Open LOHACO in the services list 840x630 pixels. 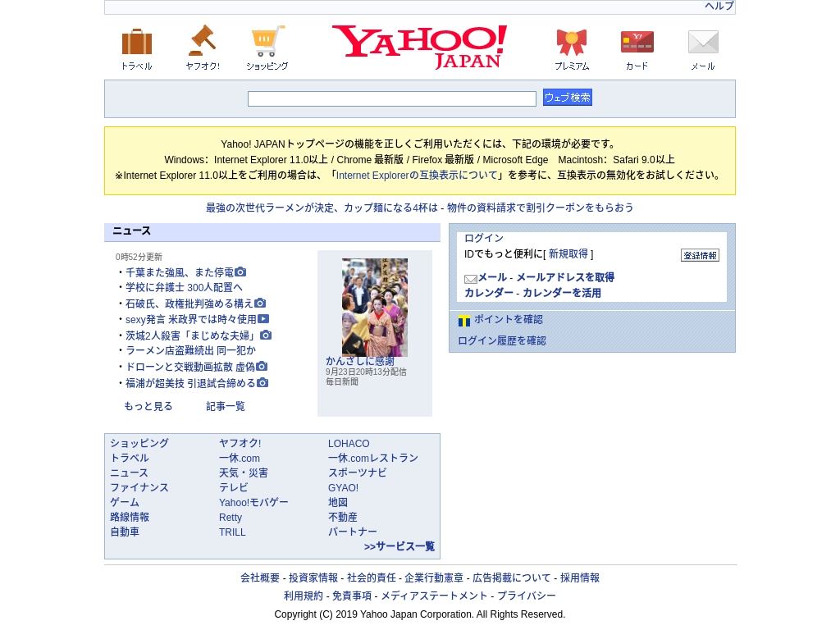349,443
